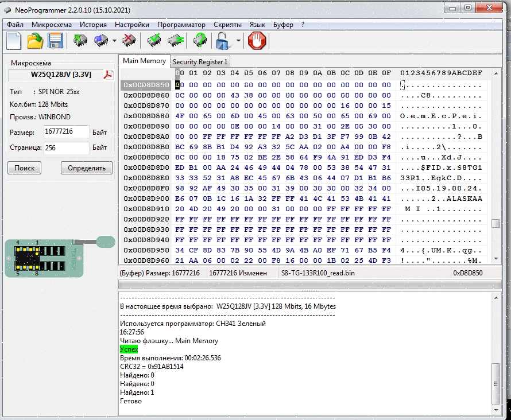Viewport: 511px width, 420px height.
Task: Open the Скрипты menu
Action: [x=227, y=25]
